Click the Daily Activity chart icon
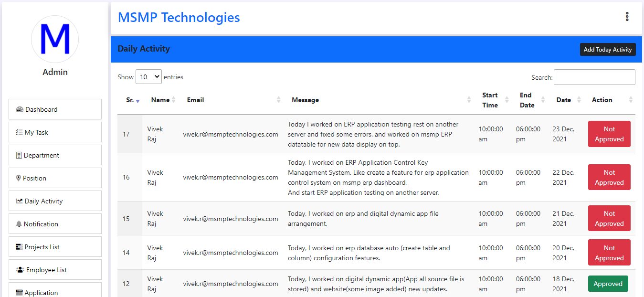 (19, 201)
